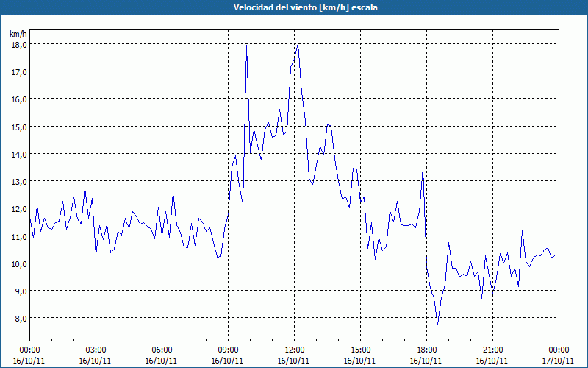Viewport: 588px width, 368px height.
Task: Click the 15:00 time axis label
Action: [x=360, y=350]
